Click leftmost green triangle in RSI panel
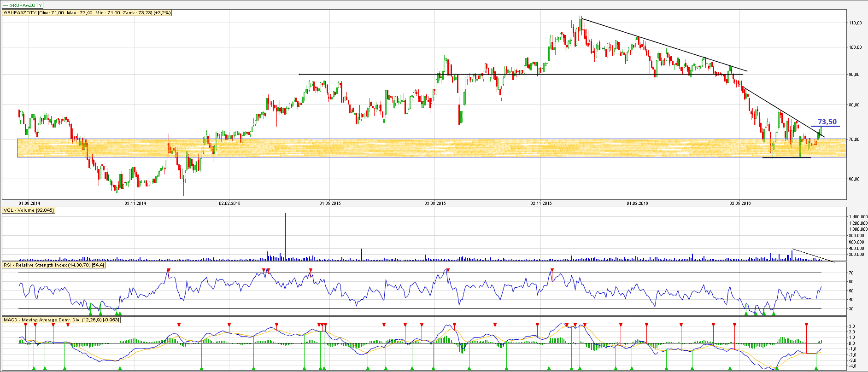Viewport: 868px width, 372px height. coord(90,313)
